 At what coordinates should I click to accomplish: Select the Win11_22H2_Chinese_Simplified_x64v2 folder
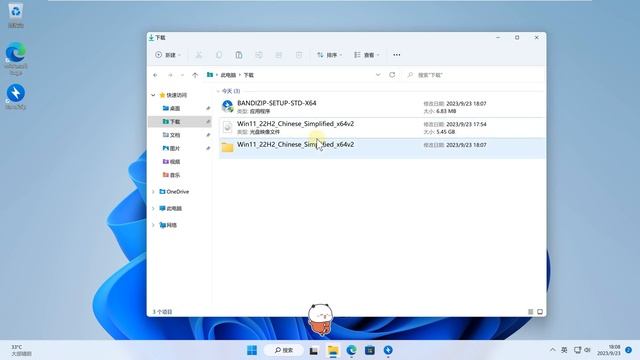tap(382, 148)
